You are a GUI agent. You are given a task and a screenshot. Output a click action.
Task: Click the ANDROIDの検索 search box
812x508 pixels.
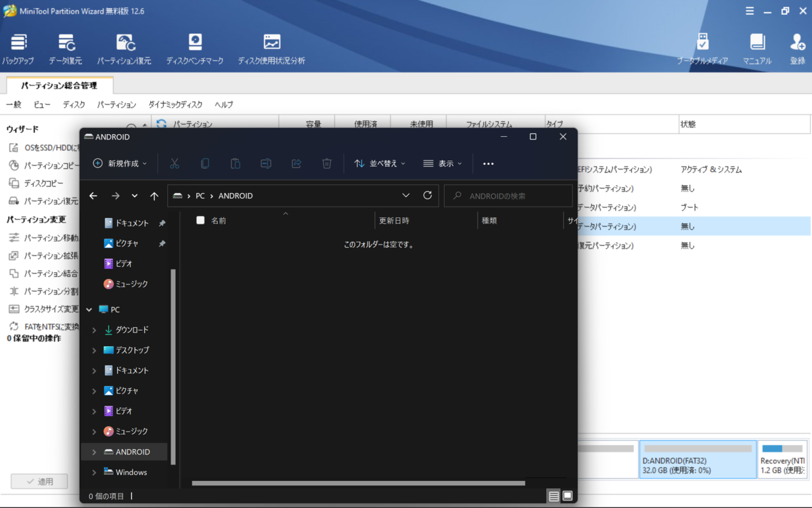[x=508, y=196]
